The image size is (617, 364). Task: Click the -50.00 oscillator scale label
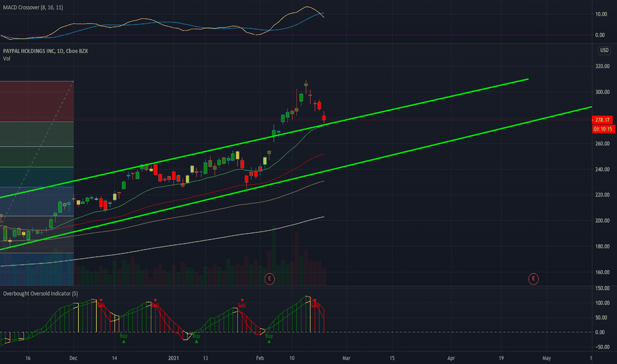click(x=601, y=347)
